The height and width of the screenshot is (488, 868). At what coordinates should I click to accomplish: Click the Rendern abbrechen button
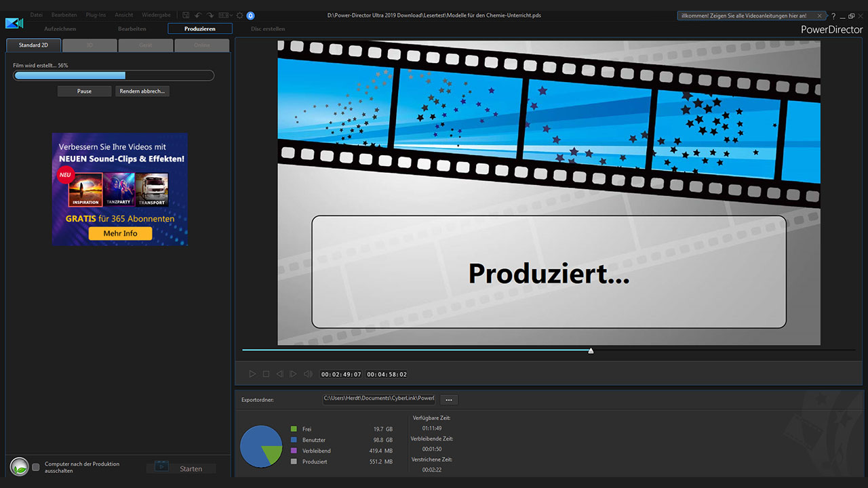(142, 91)
